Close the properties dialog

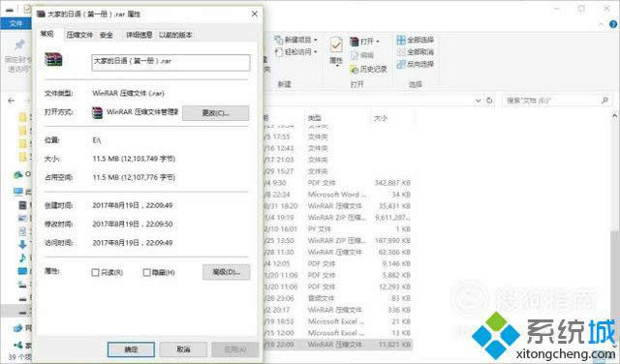[255, 15]
